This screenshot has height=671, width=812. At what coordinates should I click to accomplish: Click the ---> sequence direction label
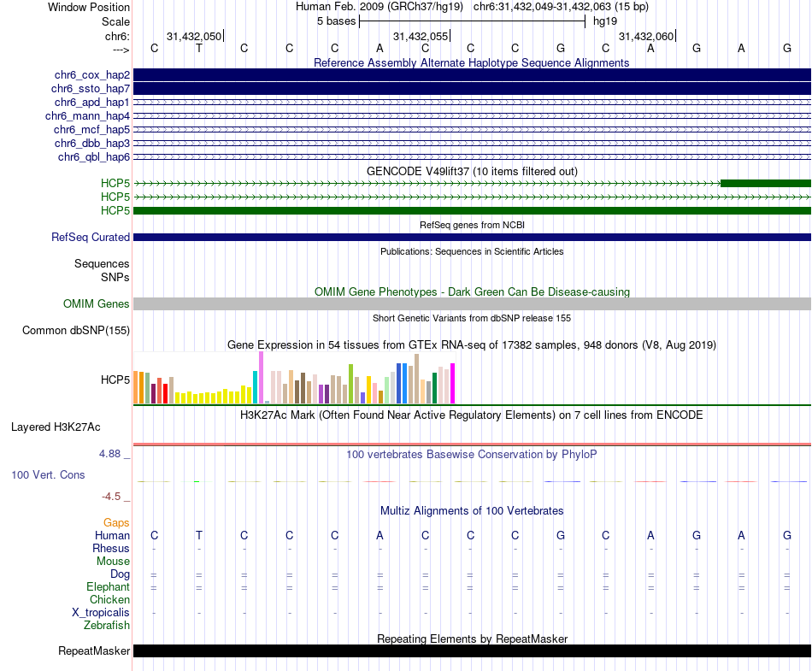(121, 50)
